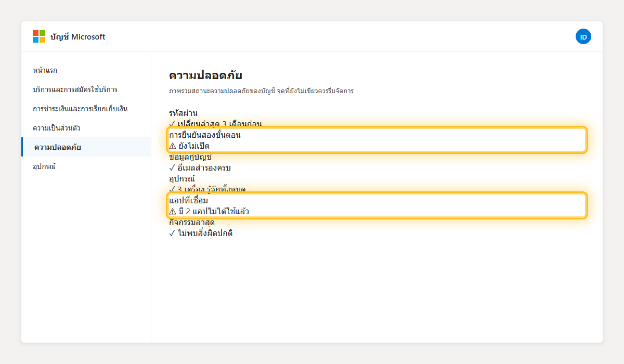Open the ID account avatar menu
This screenshot has width=624, height=364.
tap(583, 36)
